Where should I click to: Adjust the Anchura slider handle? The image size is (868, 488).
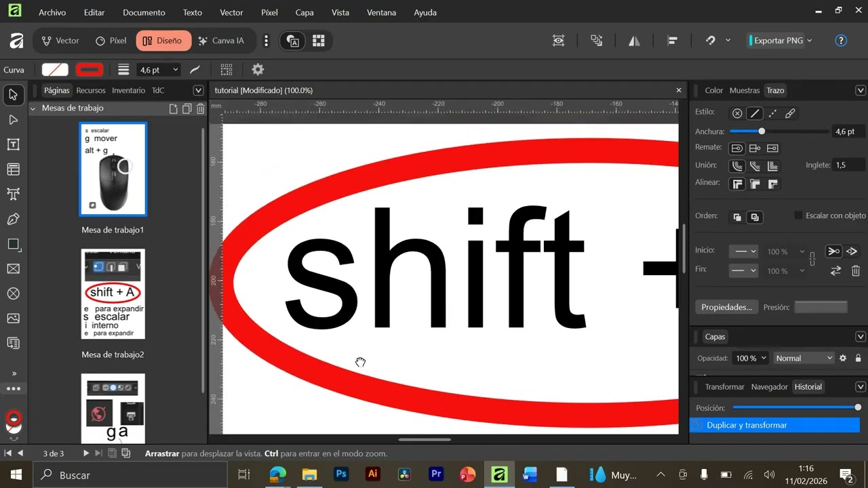(762, 131)
